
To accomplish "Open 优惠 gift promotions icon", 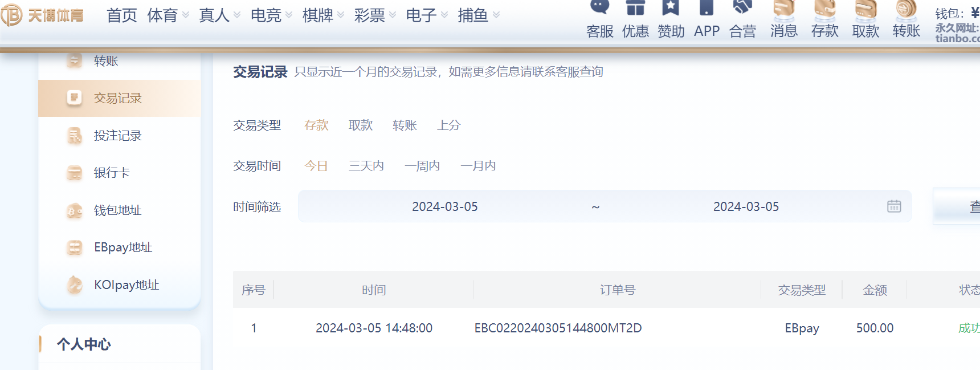I will pos(635,7).
